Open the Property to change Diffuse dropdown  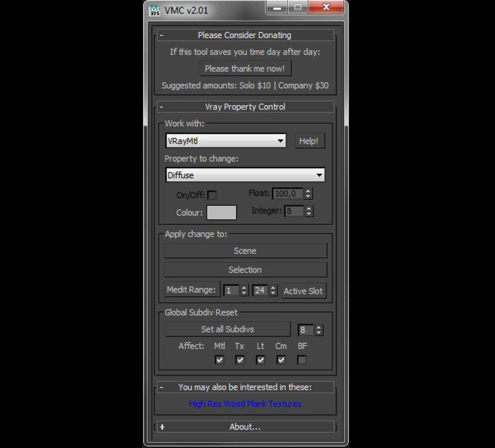tap(245, 175)
